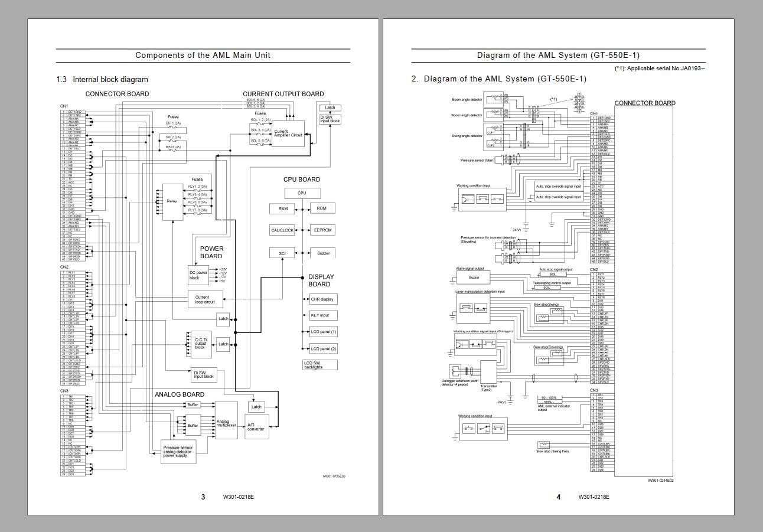Select the drawing code 'IW301-0214E02'
The width and height of the screenshot is (763, 532).
(660, 481)
